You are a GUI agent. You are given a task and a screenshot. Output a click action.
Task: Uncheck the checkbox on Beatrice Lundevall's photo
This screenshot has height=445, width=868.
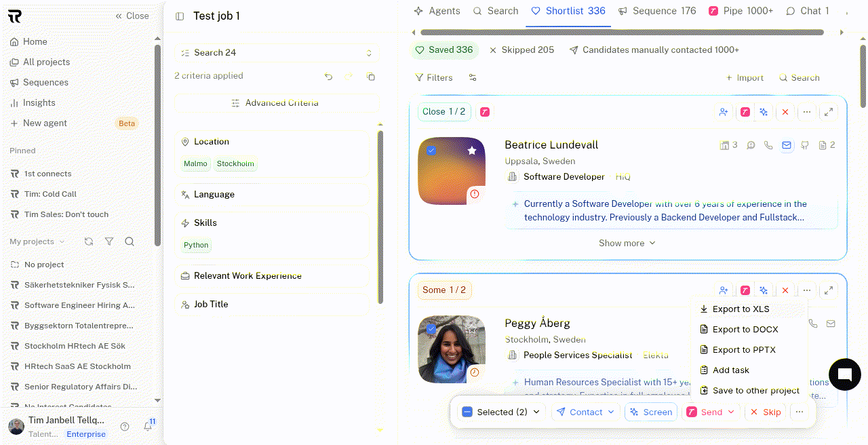point(431,151)
